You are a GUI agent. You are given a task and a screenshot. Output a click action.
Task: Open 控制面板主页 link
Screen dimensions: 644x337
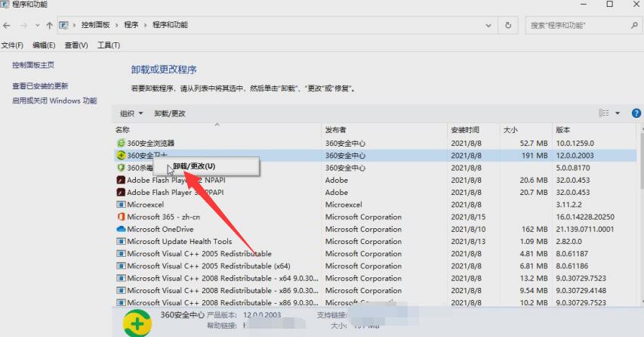(x=33, y=65)
